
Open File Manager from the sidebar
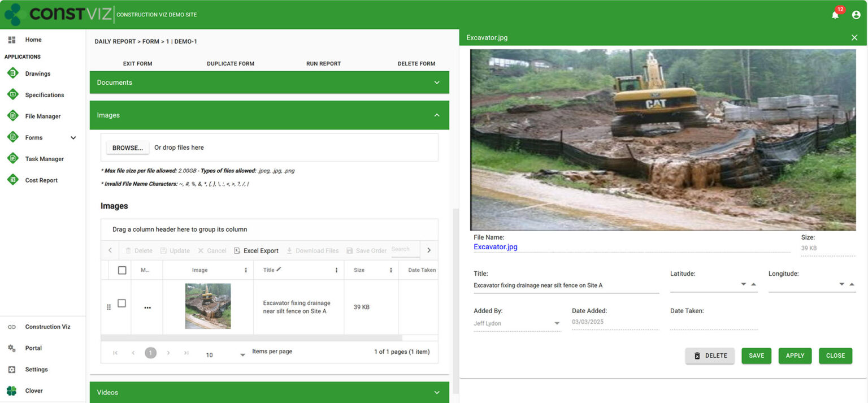45,116
